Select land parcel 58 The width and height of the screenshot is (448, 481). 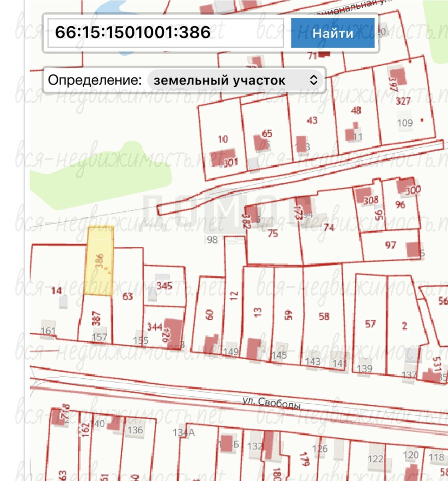pos(324,317)
